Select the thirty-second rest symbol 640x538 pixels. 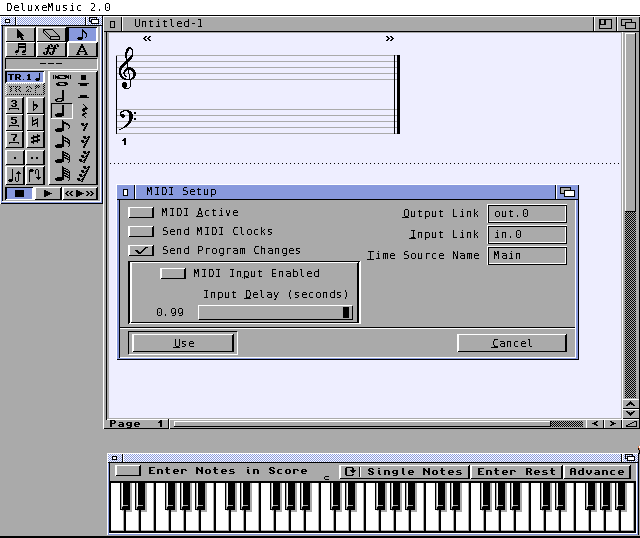coord(84,158)
